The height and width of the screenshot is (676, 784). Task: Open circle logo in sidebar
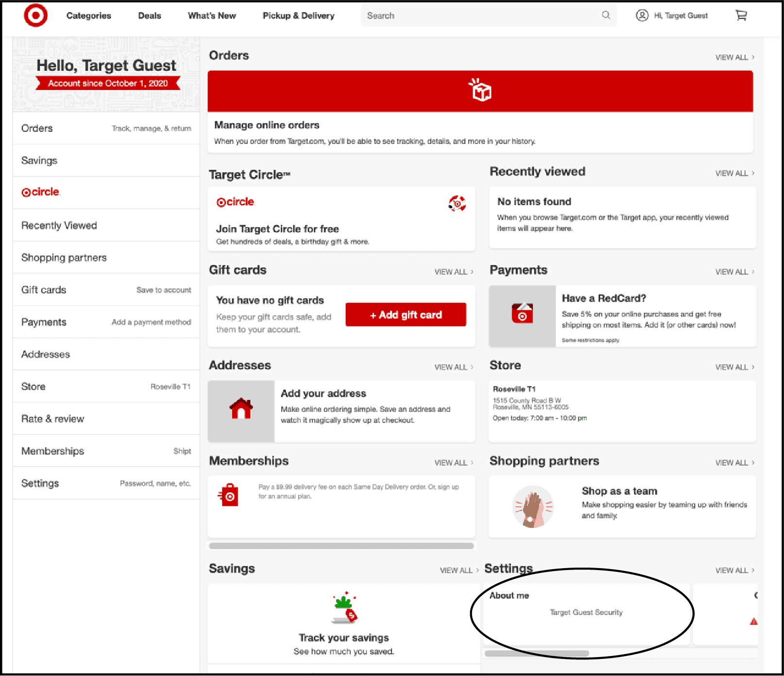pos(41,192)
